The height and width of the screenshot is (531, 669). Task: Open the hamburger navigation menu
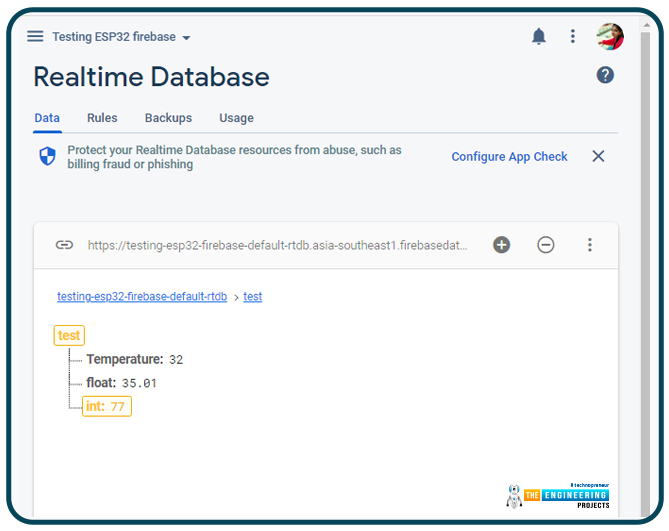click(35, 37)
